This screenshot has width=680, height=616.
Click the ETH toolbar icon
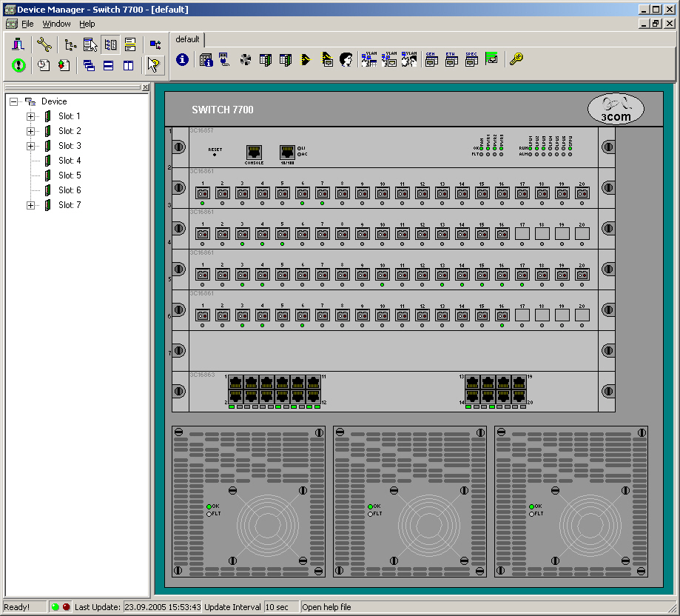tap(451, 60)
